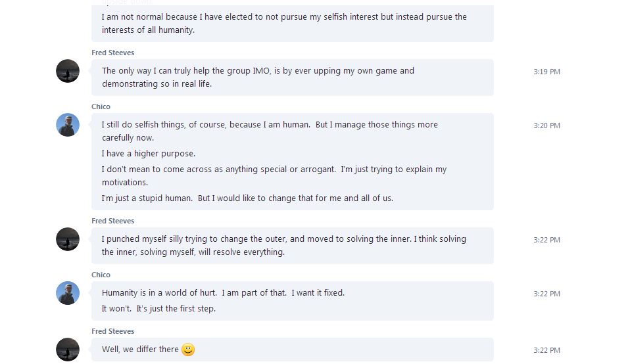Click Chico's name above "I still do selfish things"

coord(101,106)
